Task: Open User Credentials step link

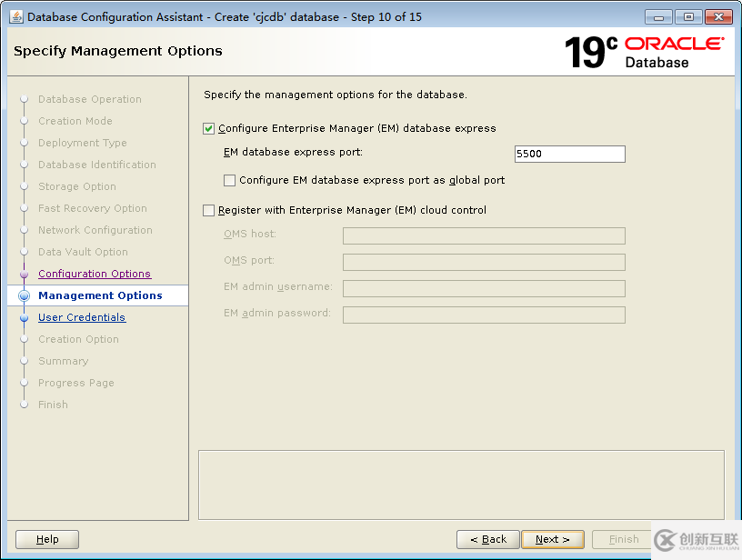Action: (82, 317)
